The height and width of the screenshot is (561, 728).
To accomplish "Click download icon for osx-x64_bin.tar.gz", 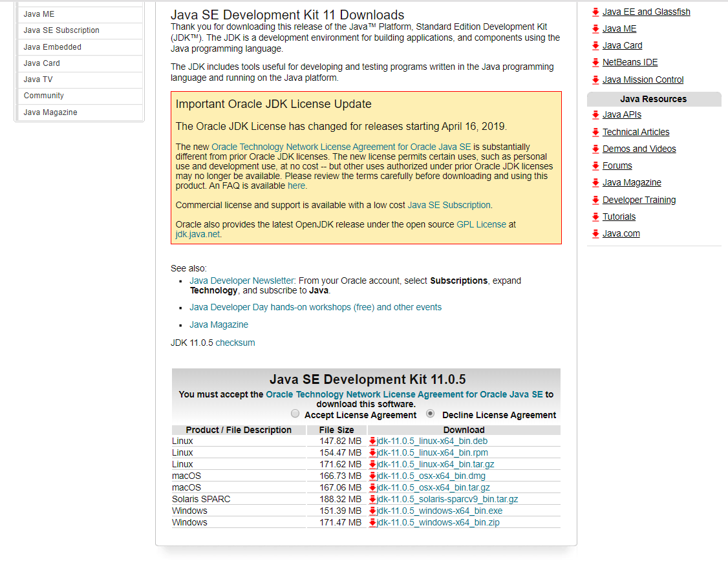I will coord(372,487).
